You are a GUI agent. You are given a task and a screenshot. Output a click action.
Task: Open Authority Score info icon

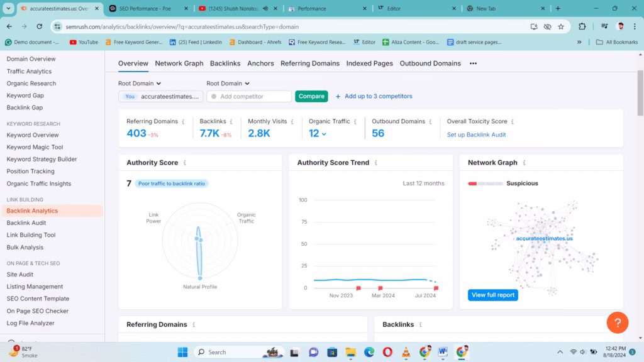[185, 163]
